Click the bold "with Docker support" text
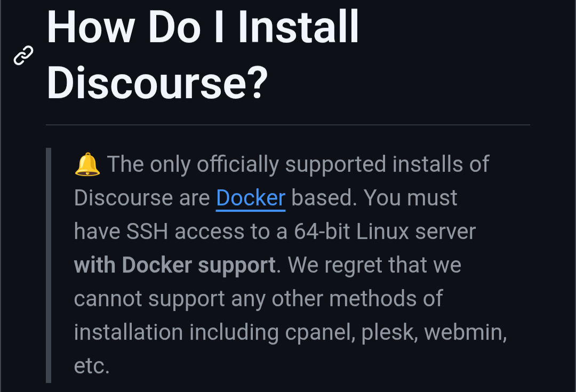Screen dimensions: 576x392 click(174, 265)
